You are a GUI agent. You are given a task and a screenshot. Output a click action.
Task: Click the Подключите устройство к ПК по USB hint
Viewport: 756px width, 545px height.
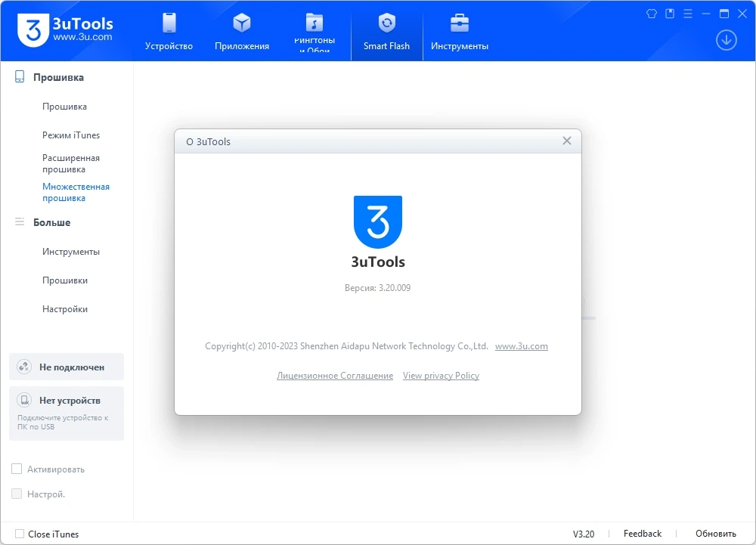(x=63, y=422)
